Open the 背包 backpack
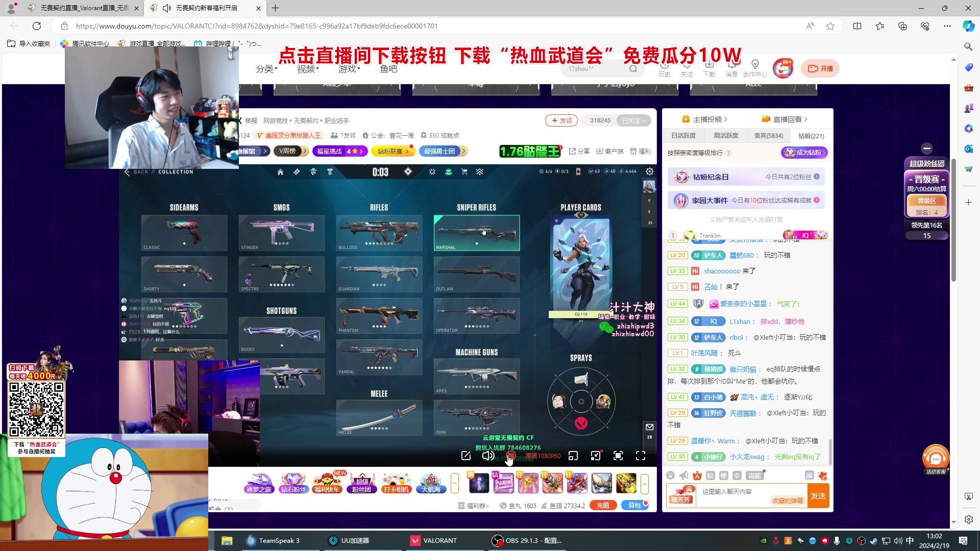This screenshot has height=551, width=980. click(634, 505)
